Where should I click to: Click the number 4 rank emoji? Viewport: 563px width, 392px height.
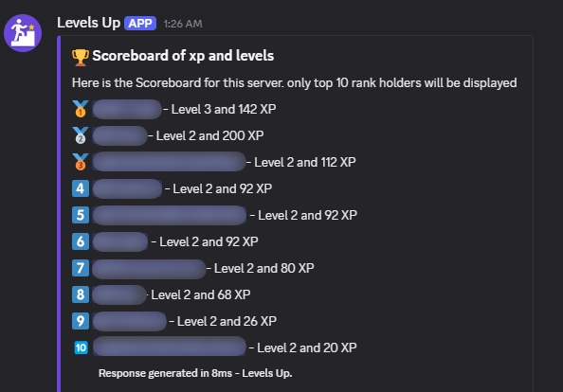point(81,188)
